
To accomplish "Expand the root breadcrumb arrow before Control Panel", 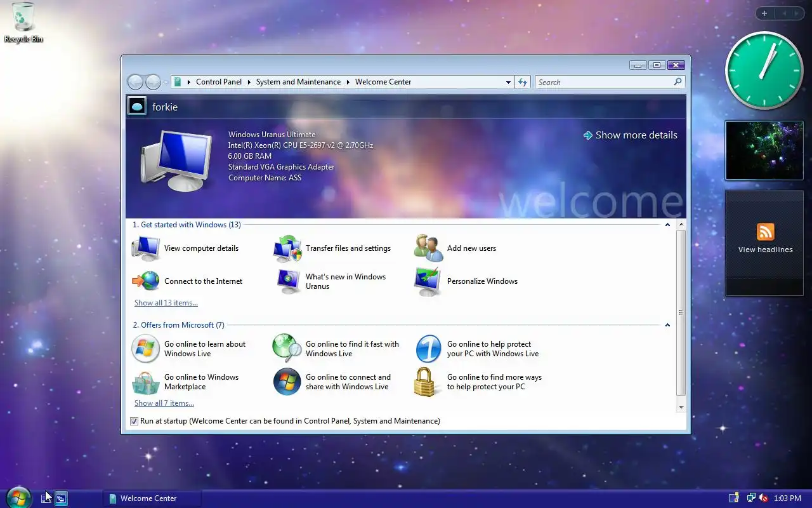I will click(x=189, y=82).
